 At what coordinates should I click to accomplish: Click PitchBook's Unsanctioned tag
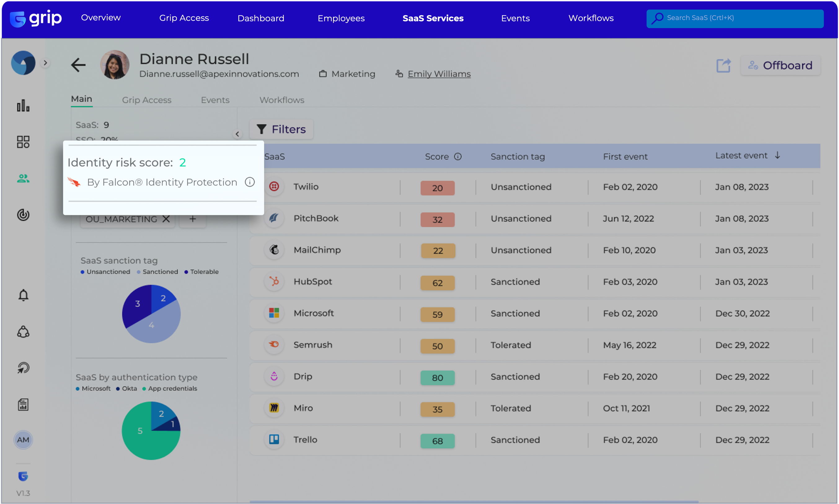(521, 219)
